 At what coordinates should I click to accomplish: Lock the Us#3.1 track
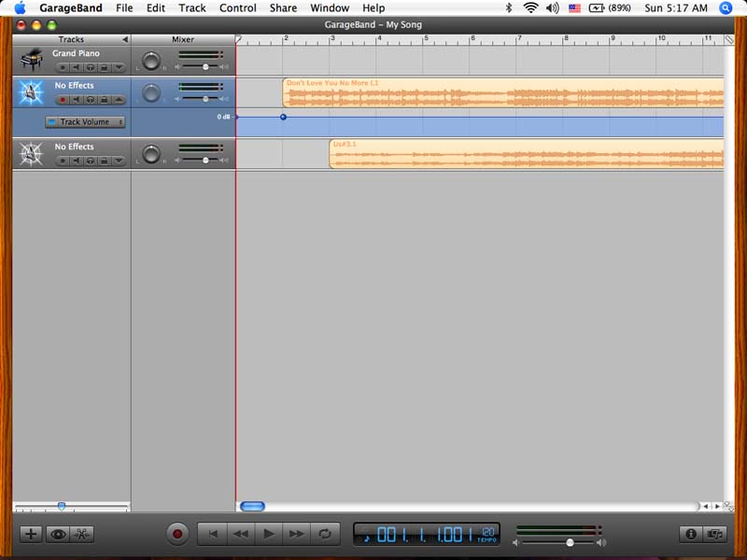104,161
